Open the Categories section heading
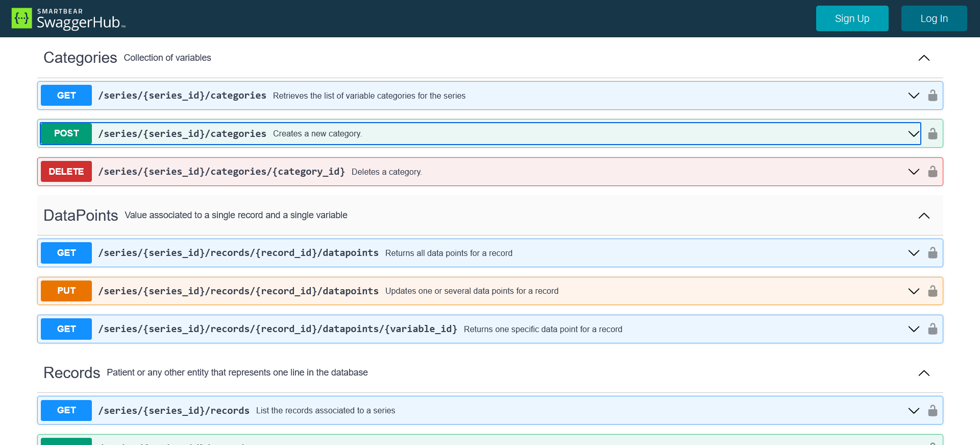980x445 pixels. click(x=80, y=58)
